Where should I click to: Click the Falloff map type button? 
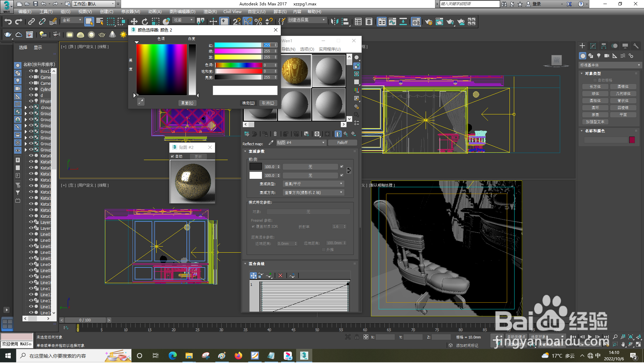point(342,143)
